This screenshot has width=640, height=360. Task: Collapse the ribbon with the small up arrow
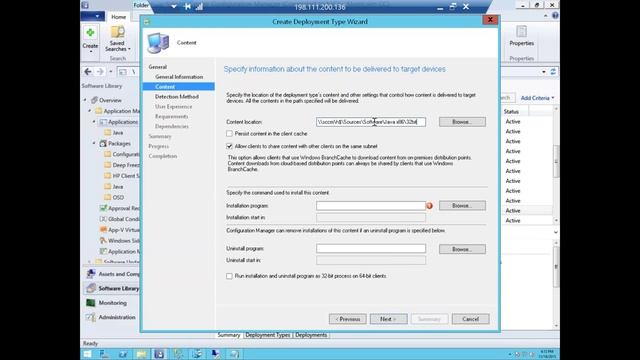[546, 16]
